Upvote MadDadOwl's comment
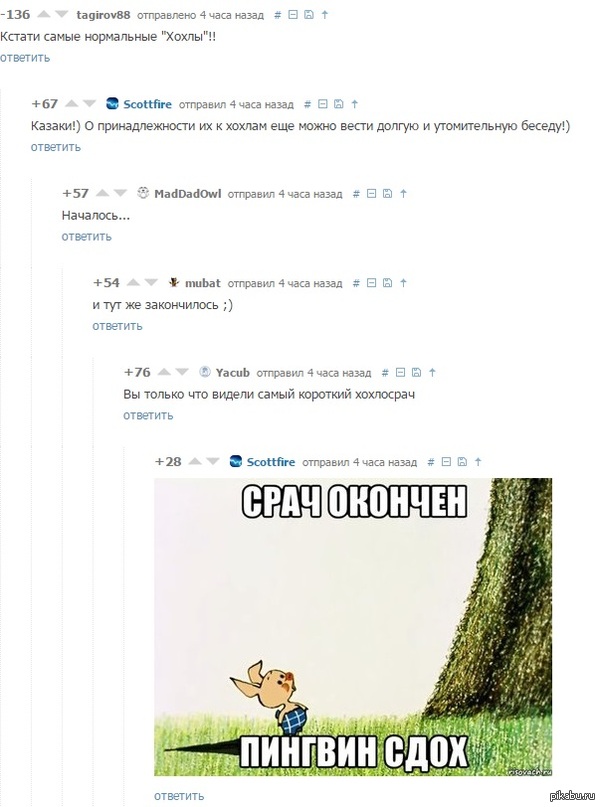This screenshot has width=600, height=807. [103, 194]
